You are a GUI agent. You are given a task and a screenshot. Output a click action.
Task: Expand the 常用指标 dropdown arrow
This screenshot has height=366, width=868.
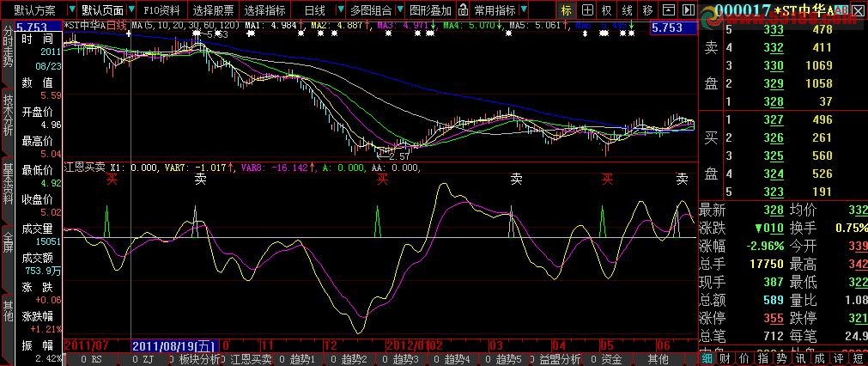pos(524,10)
